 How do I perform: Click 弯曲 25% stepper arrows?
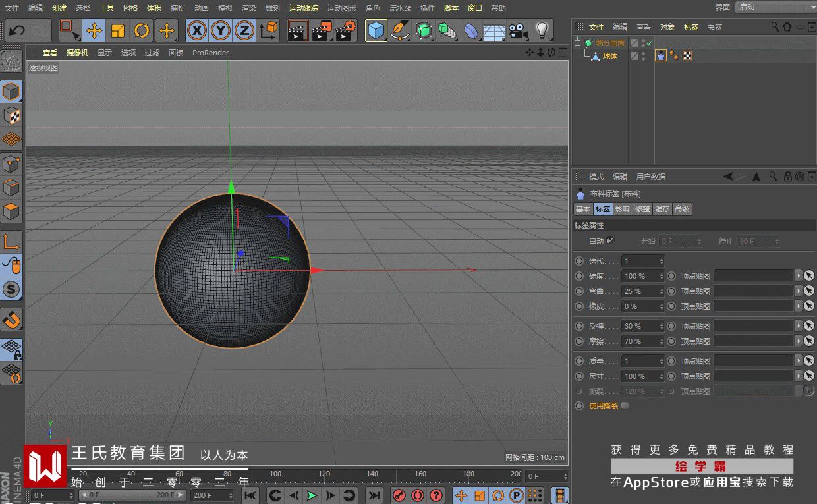(x=662, y=291)
